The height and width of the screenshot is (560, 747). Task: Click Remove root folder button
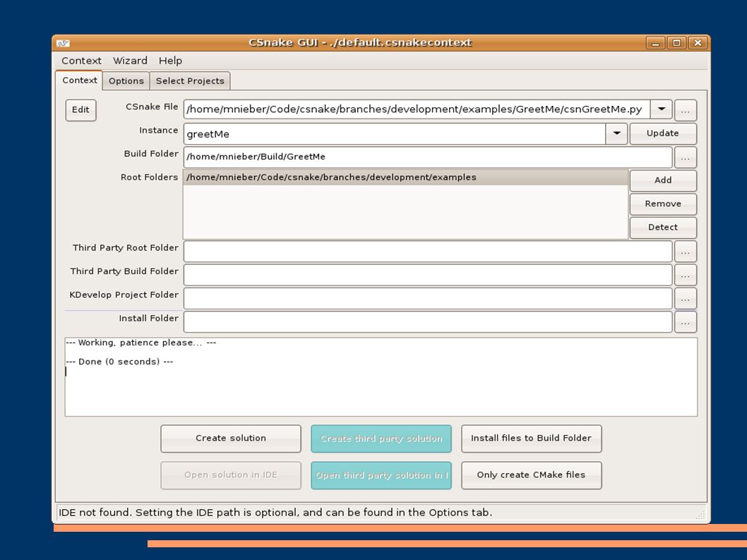pos(663,204)
